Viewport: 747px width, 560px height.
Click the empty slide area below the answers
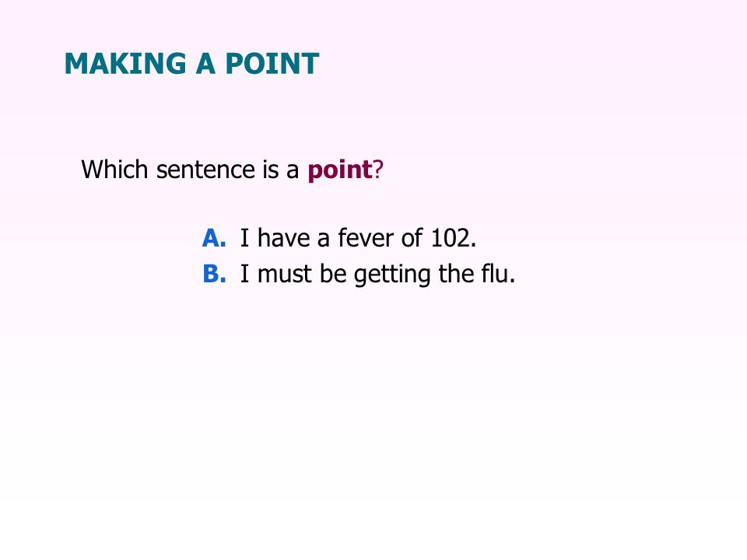pos(373,419)
